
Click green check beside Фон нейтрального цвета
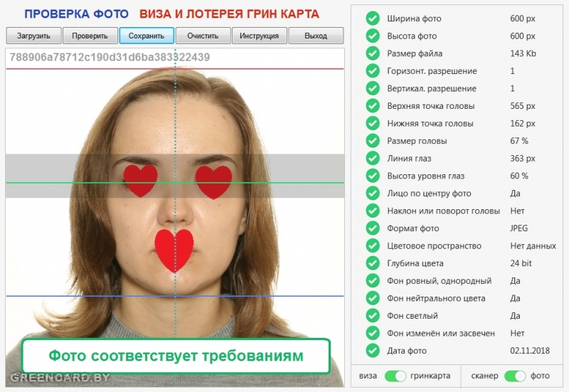[373, 298]
